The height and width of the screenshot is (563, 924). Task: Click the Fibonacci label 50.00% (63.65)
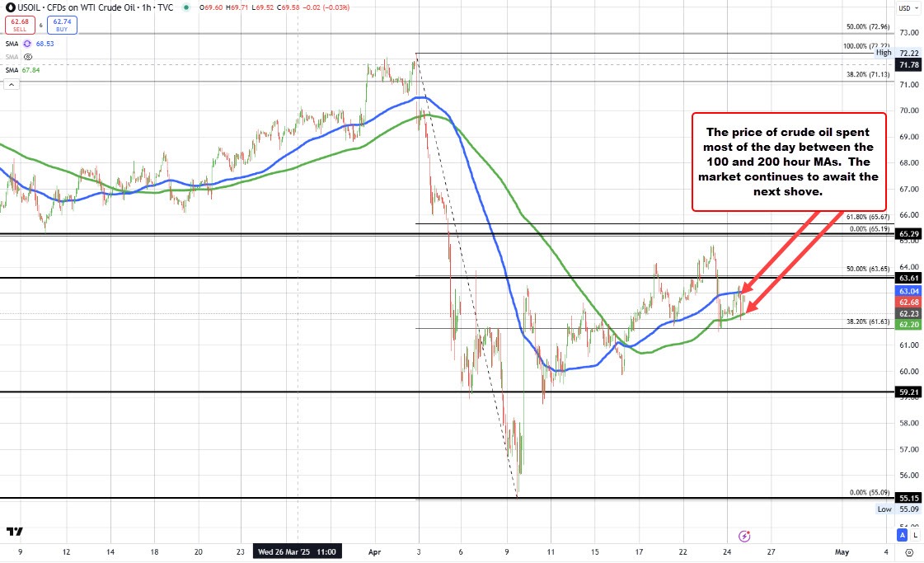[868, 269]
